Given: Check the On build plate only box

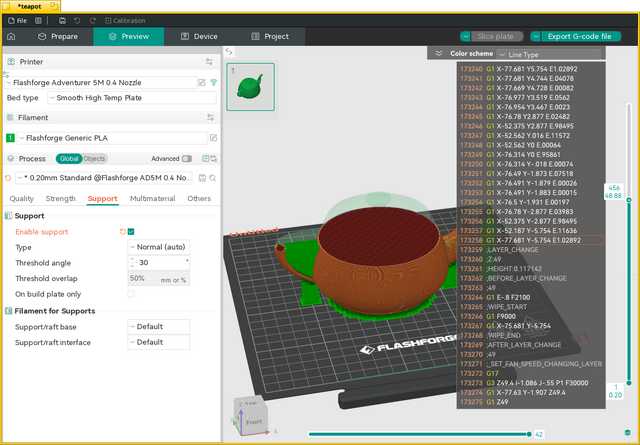Looking at the screenshot, I should (x=131, y=294).
